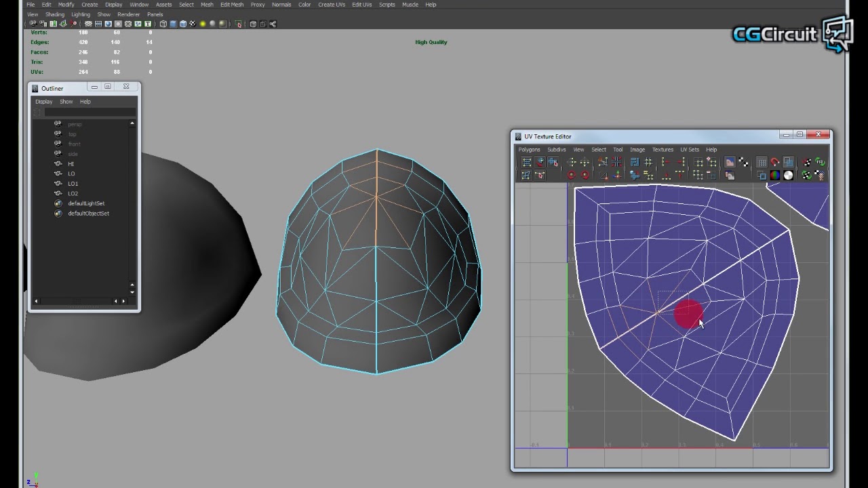Click alpha channel display white sphere icon
This screenshot has height=488, width=868.
pos(788,175)
